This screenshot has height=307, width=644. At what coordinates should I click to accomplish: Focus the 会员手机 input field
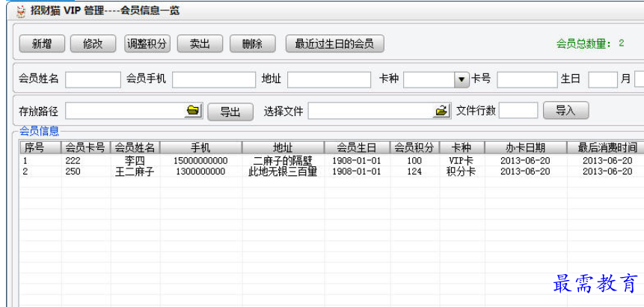tap(214, 79)
